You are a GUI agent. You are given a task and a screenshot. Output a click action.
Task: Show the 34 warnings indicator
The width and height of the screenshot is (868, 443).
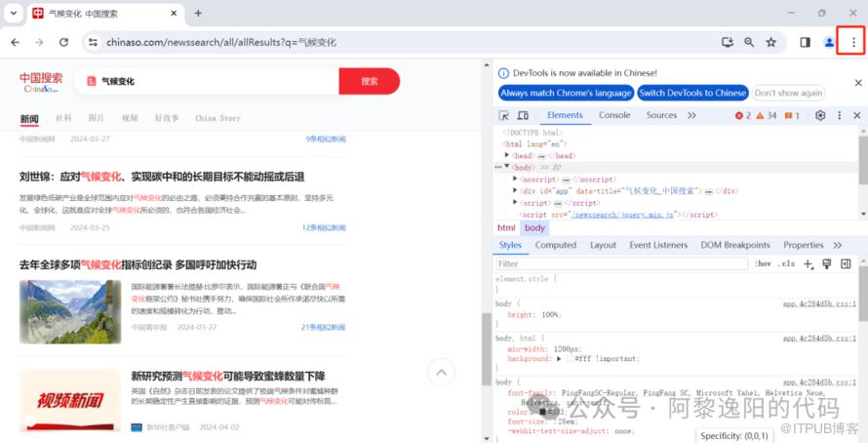[x=767, y=116]
